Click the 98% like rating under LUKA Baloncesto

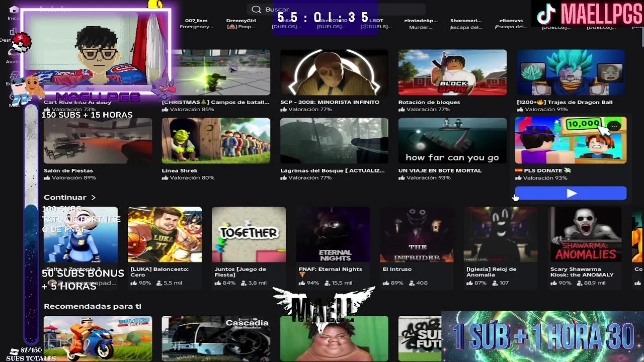pos(141,283)
